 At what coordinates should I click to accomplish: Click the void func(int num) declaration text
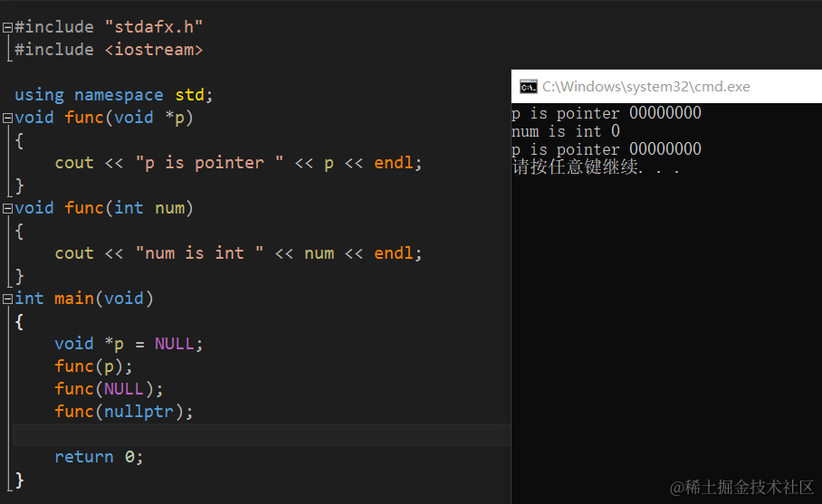pos(104,208)
